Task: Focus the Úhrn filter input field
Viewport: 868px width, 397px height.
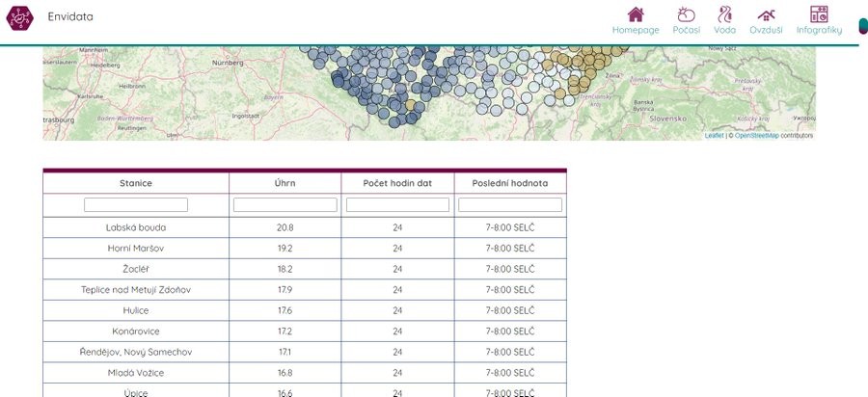Action: click(x=285, y=205)
